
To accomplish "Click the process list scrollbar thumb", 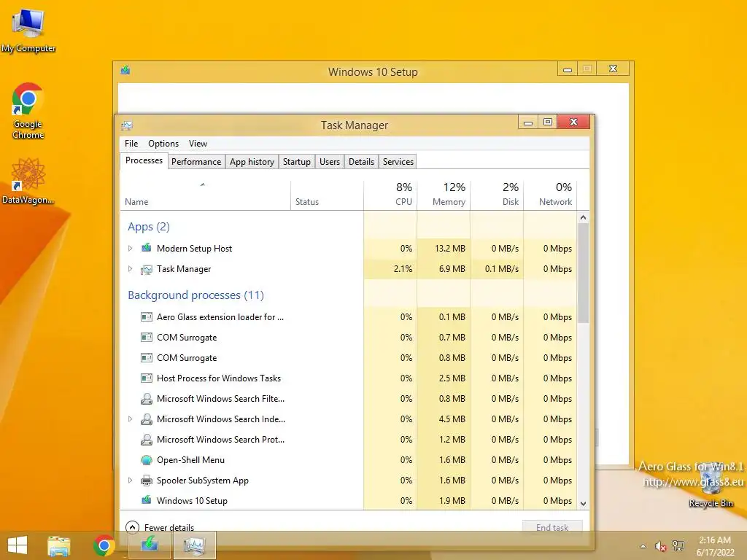I will click(x=583, y=273).
